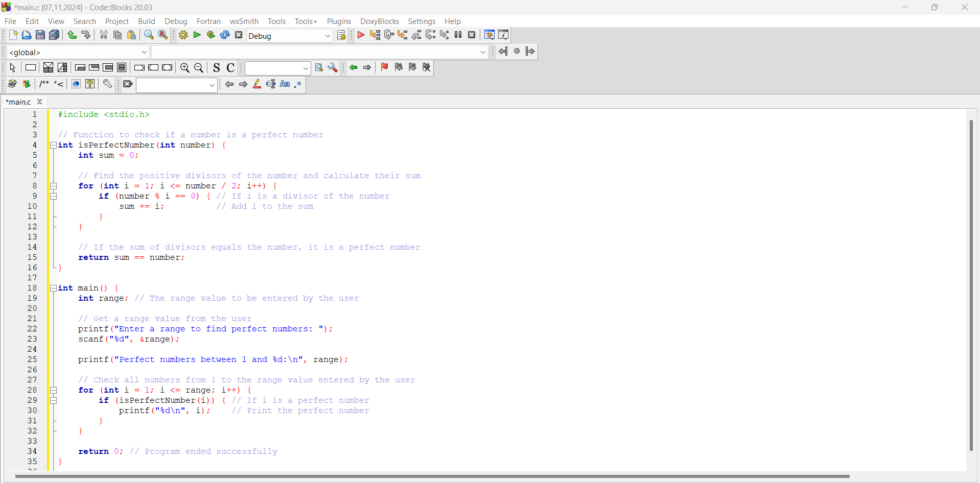
Task: Click the Abort build button
Action: (239, 35)
